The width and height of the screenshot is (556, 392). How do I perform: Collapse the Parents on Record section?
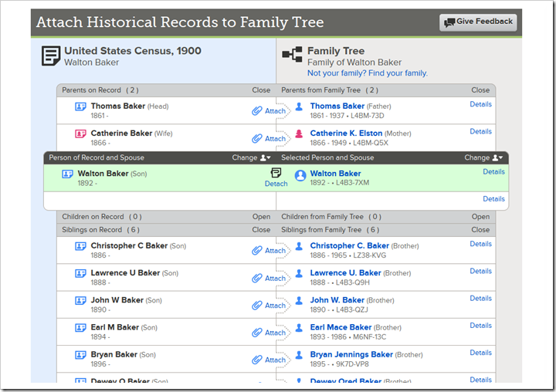pyautogui.click(x=261, y=90)
